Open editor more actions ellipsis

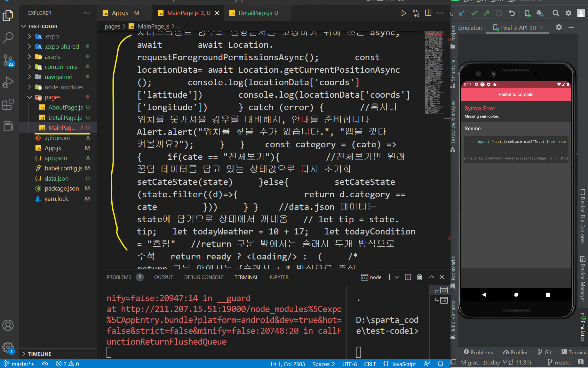(440, 13)
